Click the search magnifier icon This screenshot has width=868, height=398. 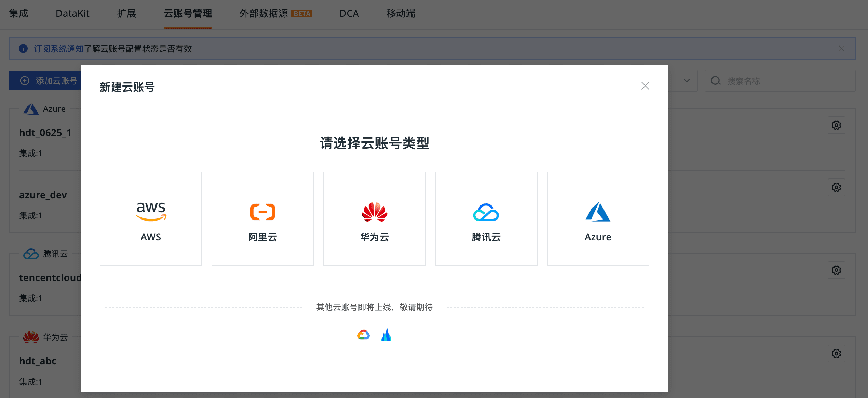tap(716, 81)
